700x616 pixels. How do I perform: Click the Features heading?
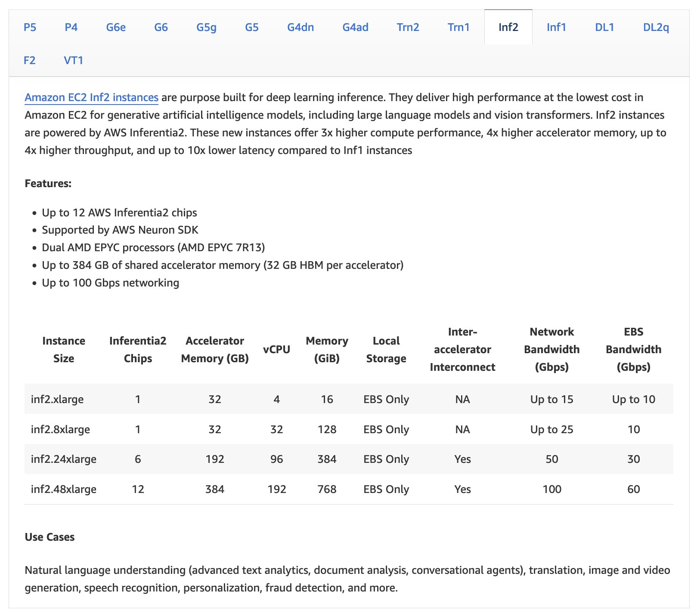pos(48,183)
